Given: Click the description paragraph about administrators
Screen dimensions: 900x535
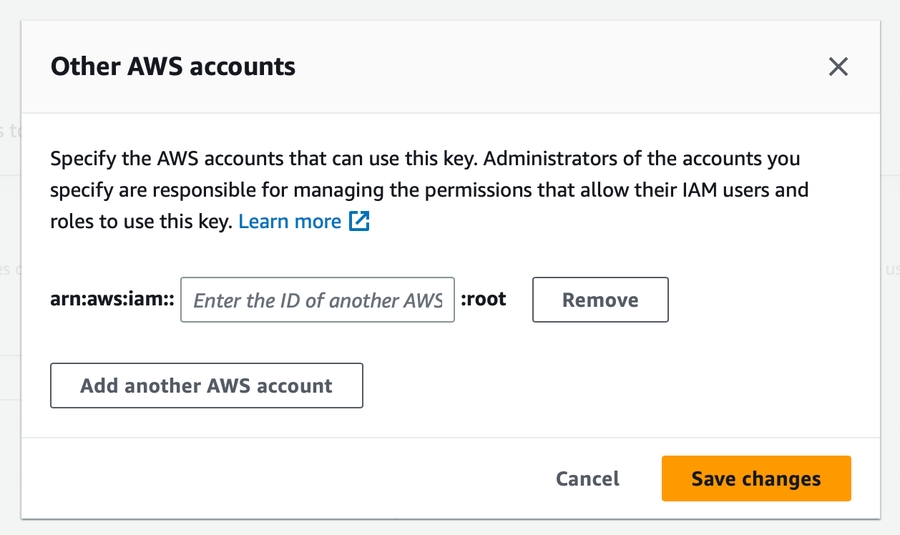Looking at the screenshot, I should [x=428, y=189].
